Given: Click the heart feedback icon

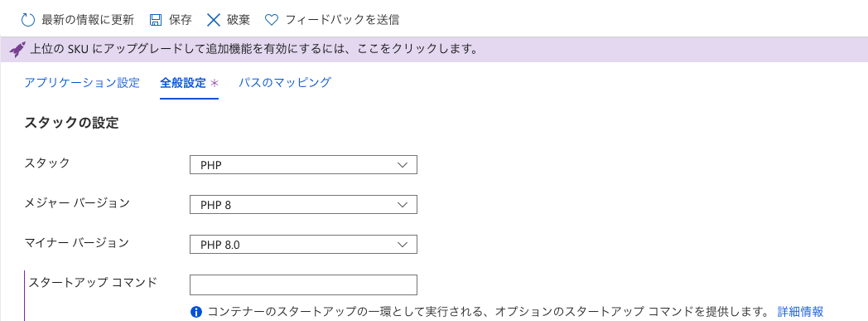Looking at the screenshot, I should point(272,21).
